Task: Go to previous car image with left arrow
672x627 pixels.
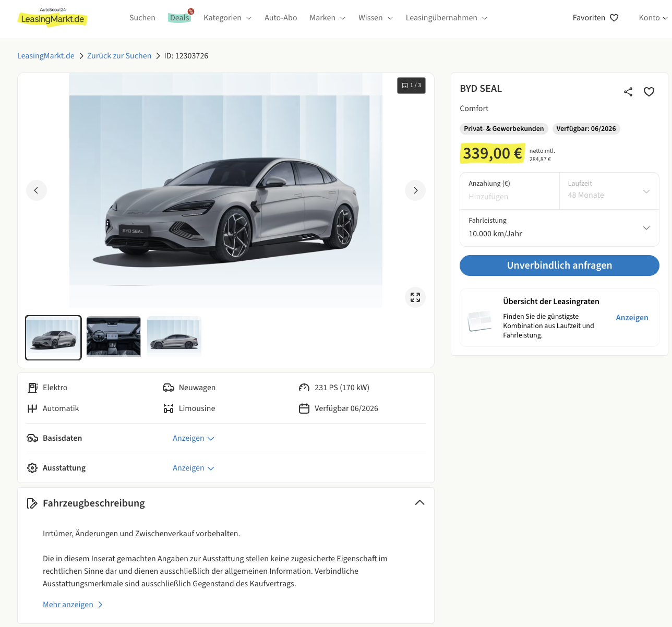Action: 37,190
